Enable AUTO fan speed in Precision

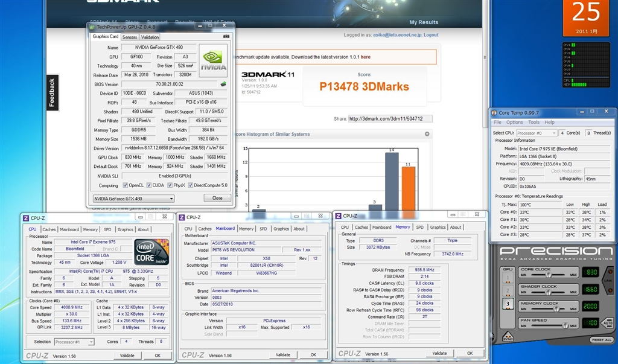click(608, 323)
